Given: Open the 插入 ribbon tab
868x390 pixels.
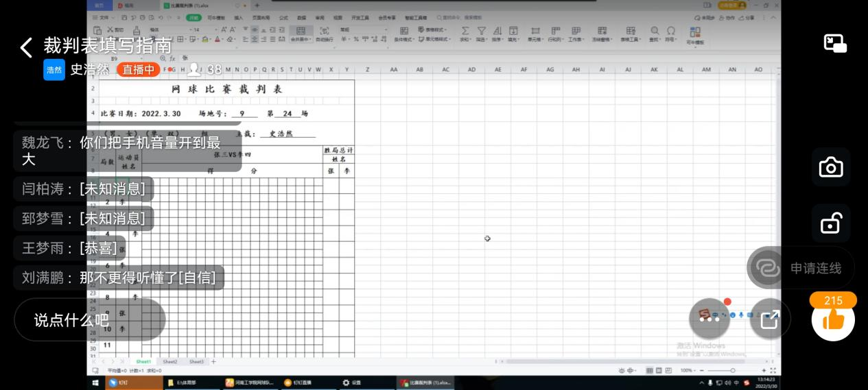Looking at the screenshot, I should click(238, 17).
